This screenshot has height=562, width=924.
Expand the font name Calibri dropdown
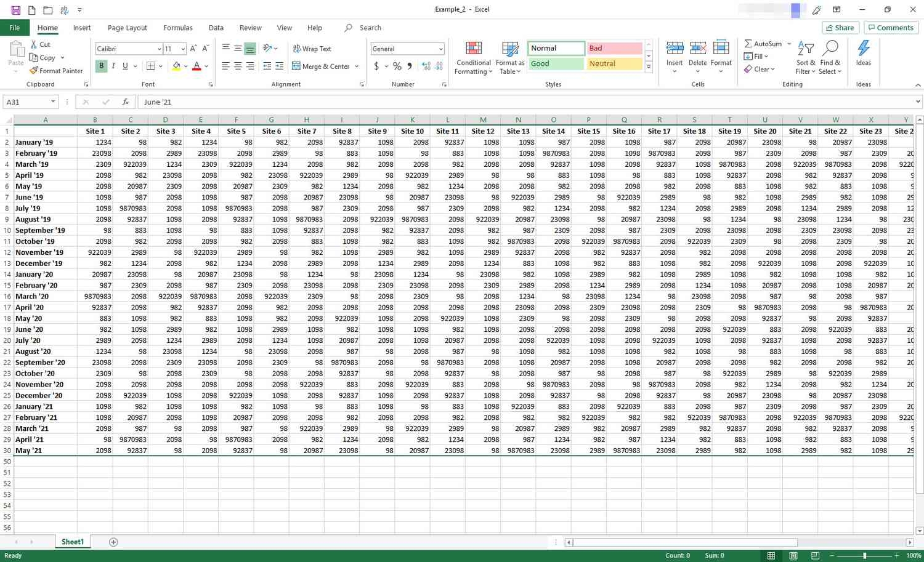(x=159, y=49)
